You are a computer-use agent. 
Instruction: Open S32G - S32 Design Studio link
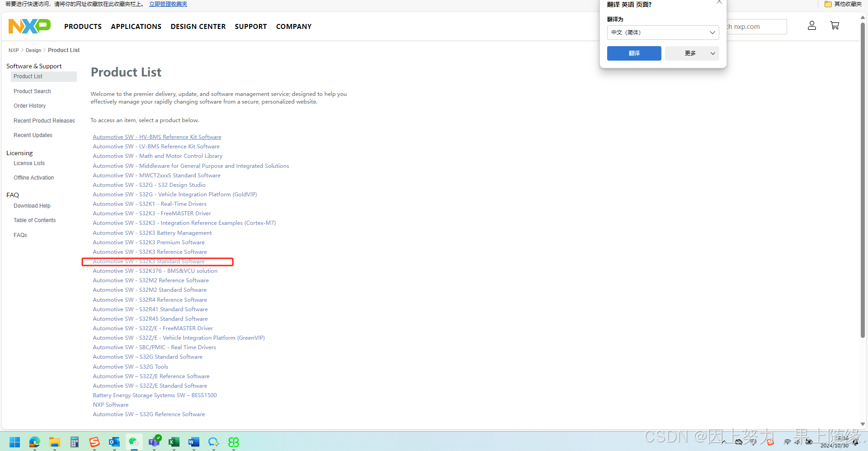[x=149, y=185]
